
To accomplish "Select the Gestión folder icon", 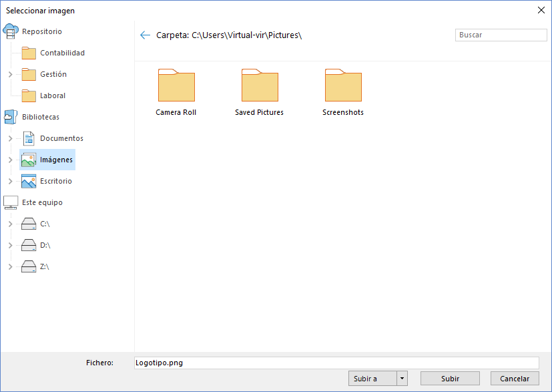I will click(29, 74).
